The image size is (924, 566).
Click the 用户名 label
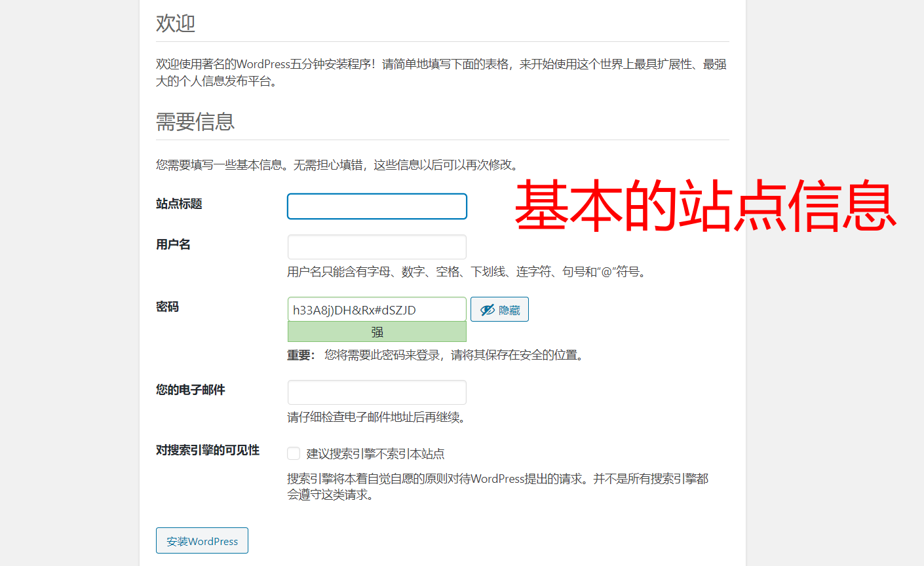point(173,244)
